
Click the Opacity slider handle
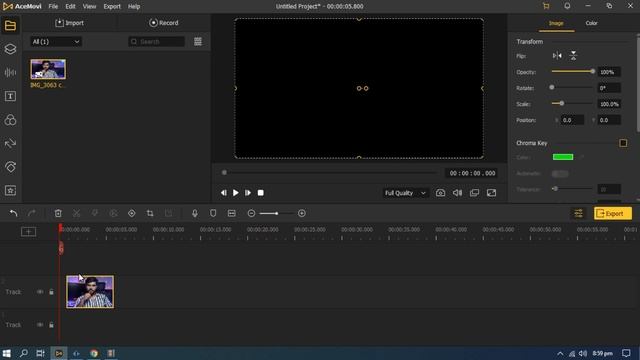[x=593, y=71]
